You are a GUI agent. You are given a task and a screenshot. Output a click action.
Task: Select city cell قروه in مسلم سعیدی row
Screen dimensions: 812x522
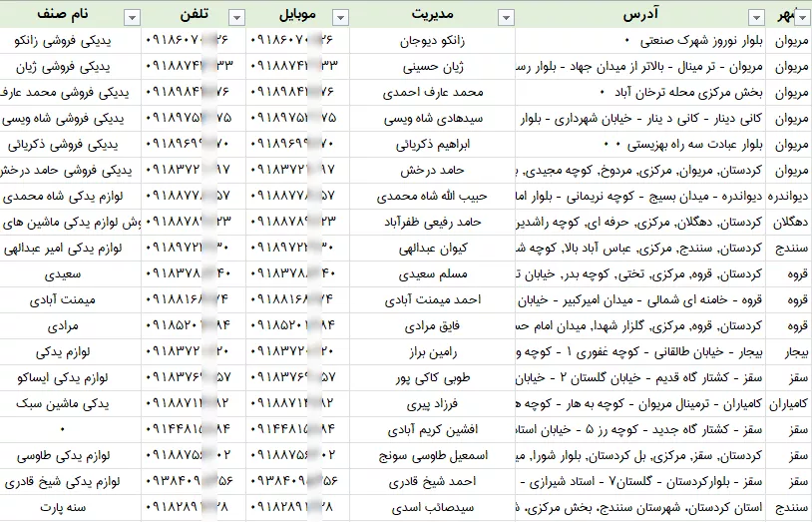click(789, 273)
